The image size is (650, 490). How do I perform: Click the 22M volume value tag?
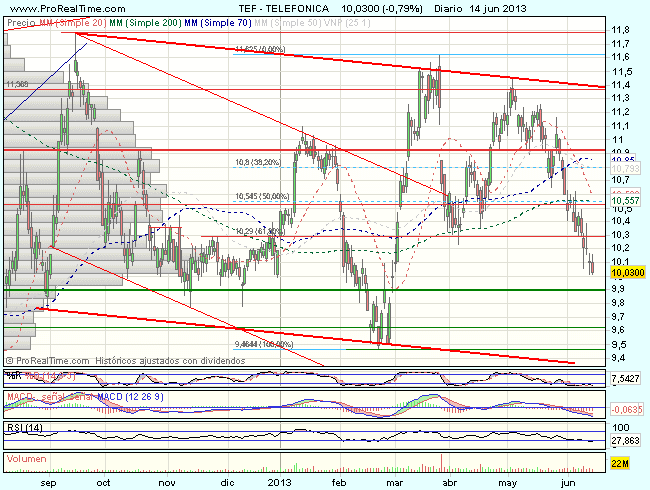pyautogui.click(x=620, y=465)
